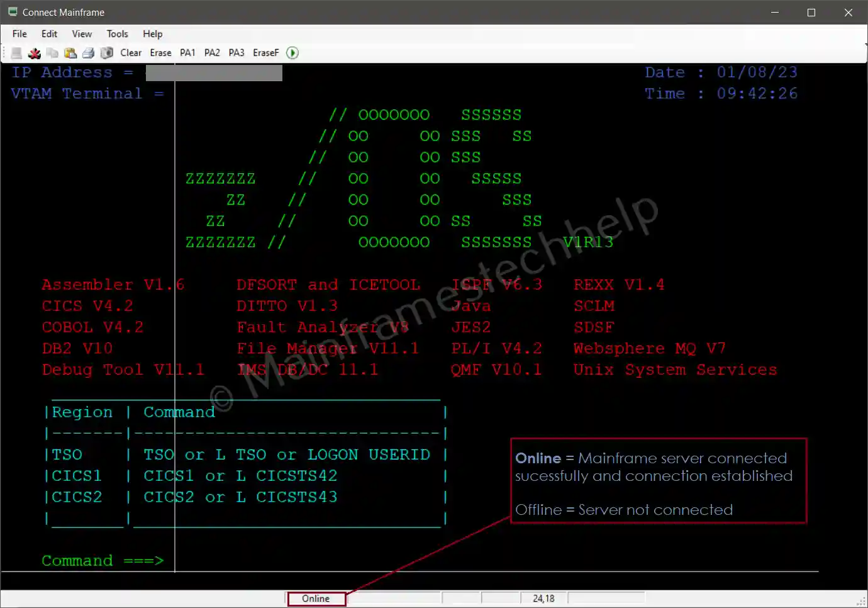Image resolution: width=868 pixels, height=608 pixels.
Task: Open the Edit menu
Action: pyautogui.click(x=49, y=34)
